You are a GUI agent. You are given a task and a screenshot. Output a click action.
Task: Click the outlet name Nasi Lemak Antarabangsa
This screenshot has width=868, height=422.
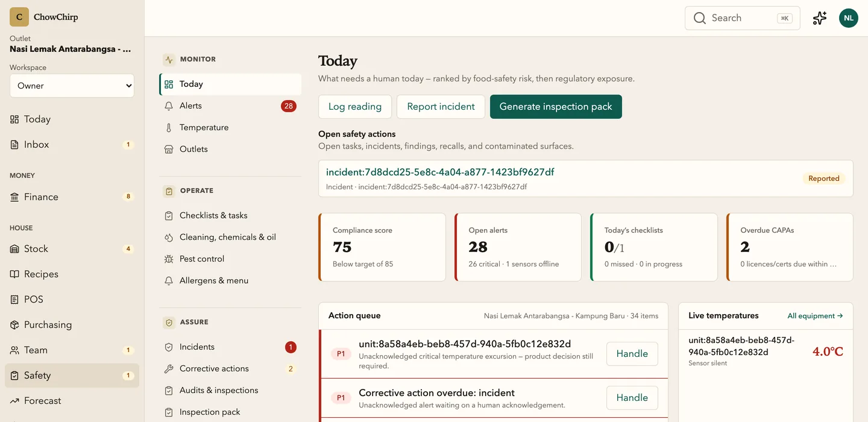[x=70, y=49]
